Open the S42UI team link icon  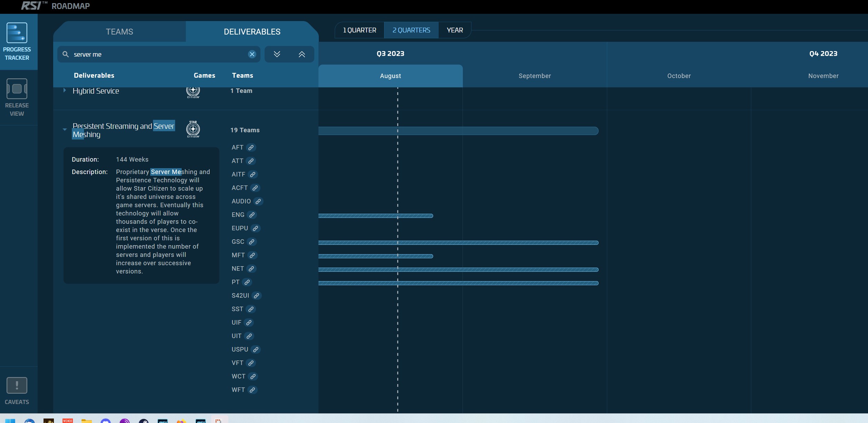coord(257,296)
